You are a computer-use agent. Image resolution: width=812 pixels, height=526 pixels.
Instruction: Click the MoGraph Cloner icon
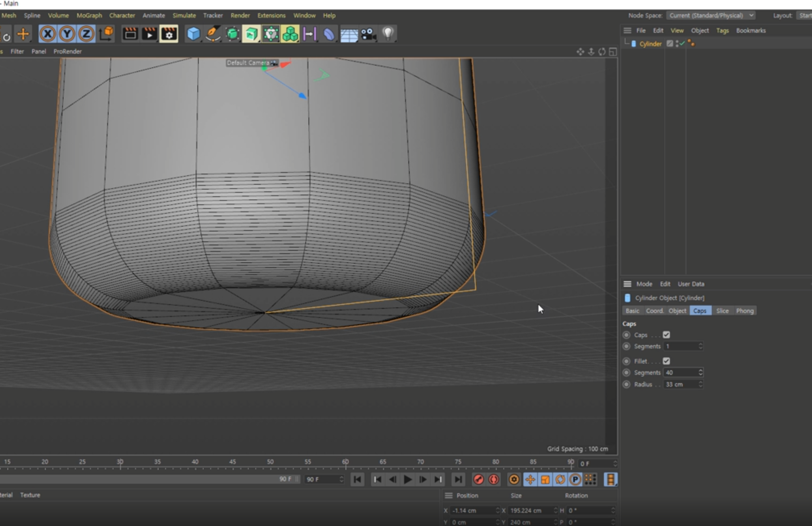(290, 34)
